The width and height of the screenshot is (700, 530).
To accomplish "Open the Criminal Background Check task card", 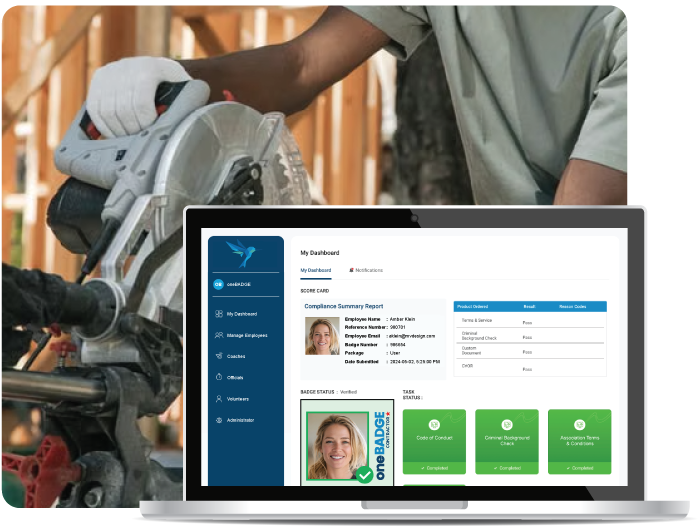I will click(x=507, y=442).
